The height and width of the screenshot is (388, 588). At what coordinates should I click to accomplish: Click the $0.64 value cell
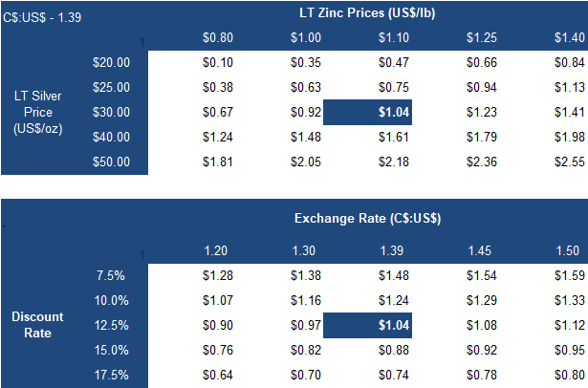point(218,376)
